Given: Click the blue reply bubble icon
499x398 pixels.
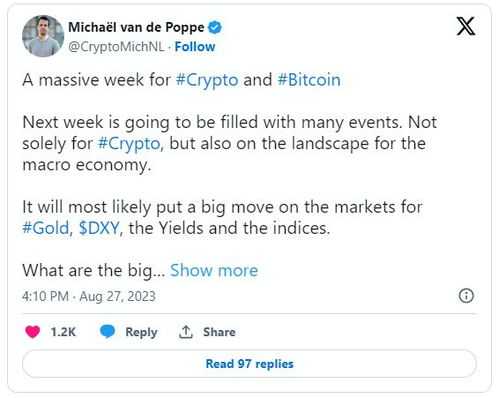Looking at the screenshot, I should coord(107,332).
